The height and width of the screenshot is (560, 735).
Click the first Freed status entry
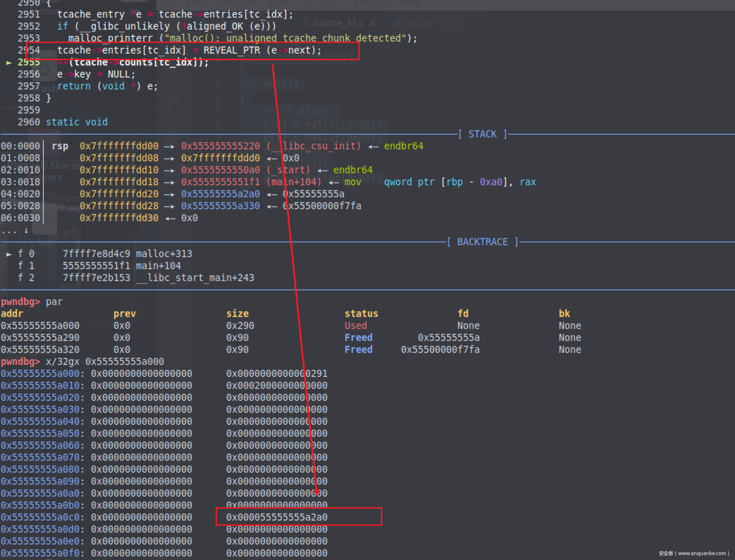(x=358, y=337)
